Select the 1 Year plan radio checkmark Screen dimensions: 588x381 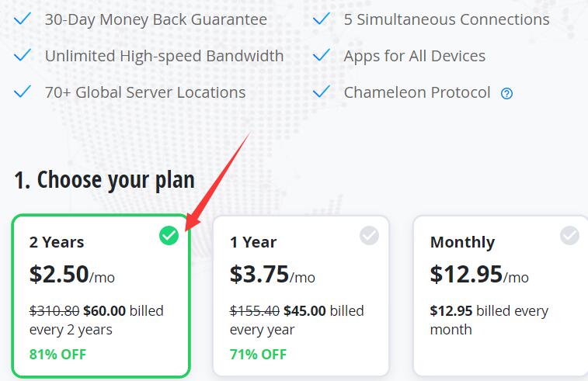pyautogui.click(x=369, y=235)
